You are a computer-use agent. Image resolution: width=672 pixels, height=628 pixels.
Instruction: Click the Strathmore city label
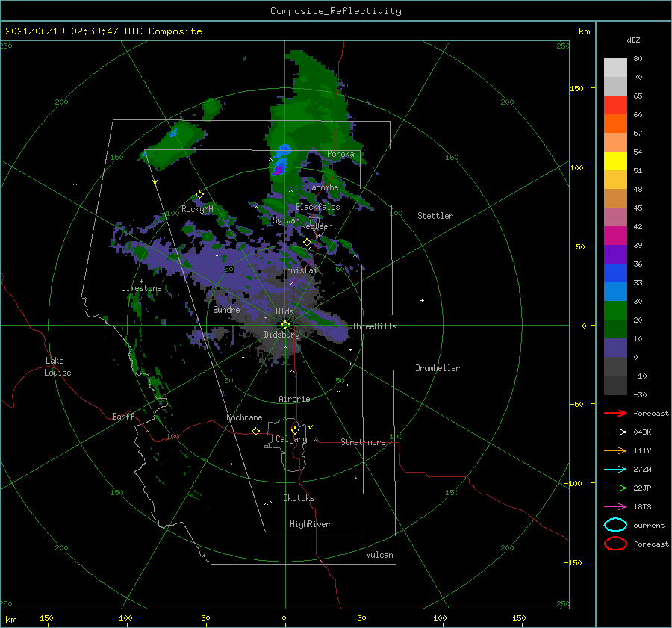click(x=363, y=442)
